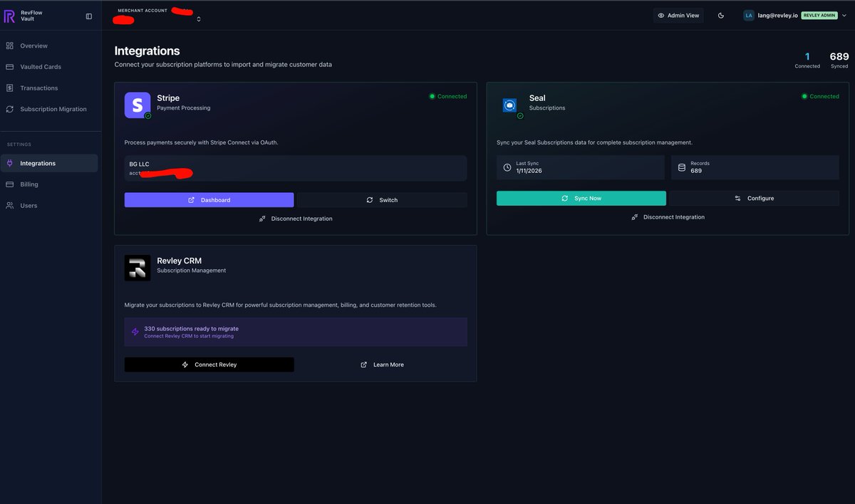Open the Transactions section
Screen dimensions: 855x504
pos(50,88)
